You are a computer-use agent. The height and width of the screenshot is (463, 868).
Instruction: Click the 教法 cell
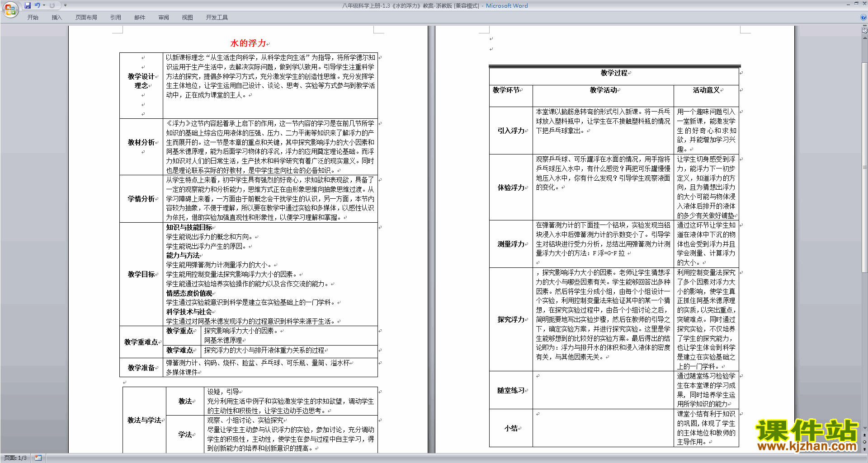(185, 401)
